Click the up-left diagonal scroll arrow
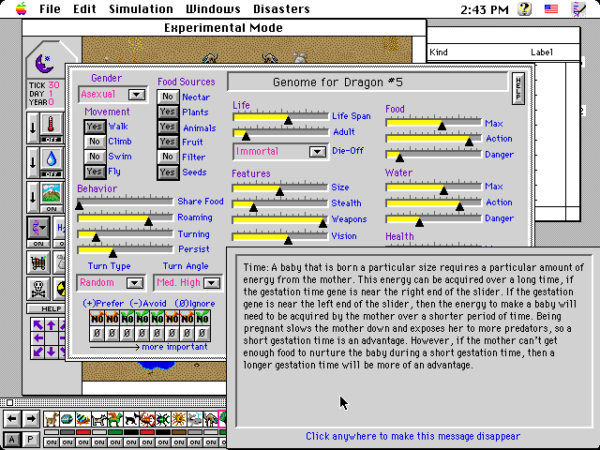This screenshot has width=600, height=450. pos(38,325)
